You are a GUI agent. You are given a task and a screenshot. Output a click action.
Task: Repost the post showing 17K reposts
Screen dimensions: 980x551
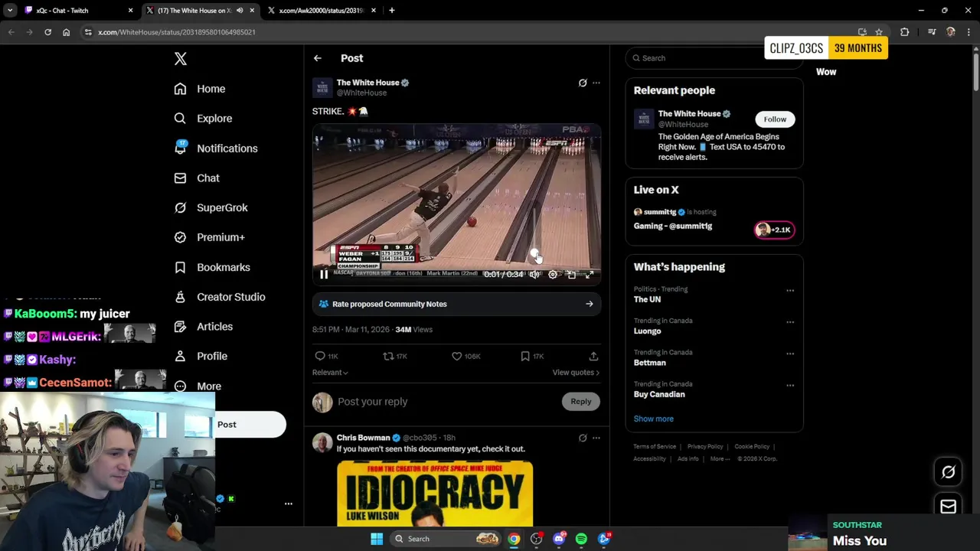(395, 356)
